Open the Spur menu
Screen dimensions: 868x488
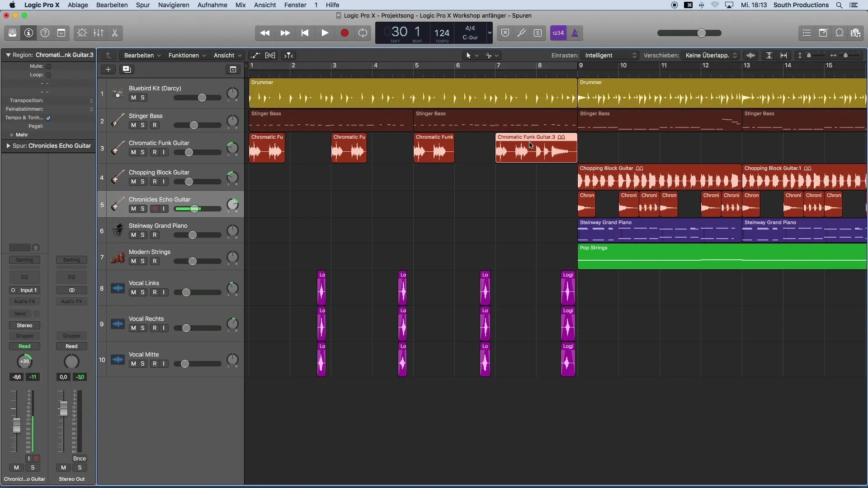pyautogui.click(x=143, y=5)
